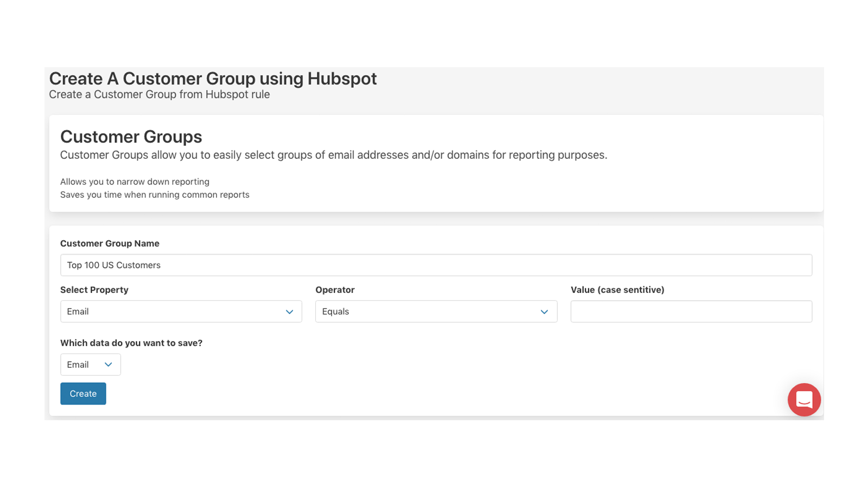Open the 'Which data do you want to save?' dropdown
868x488 pixels.
click(x=90, y=364)
